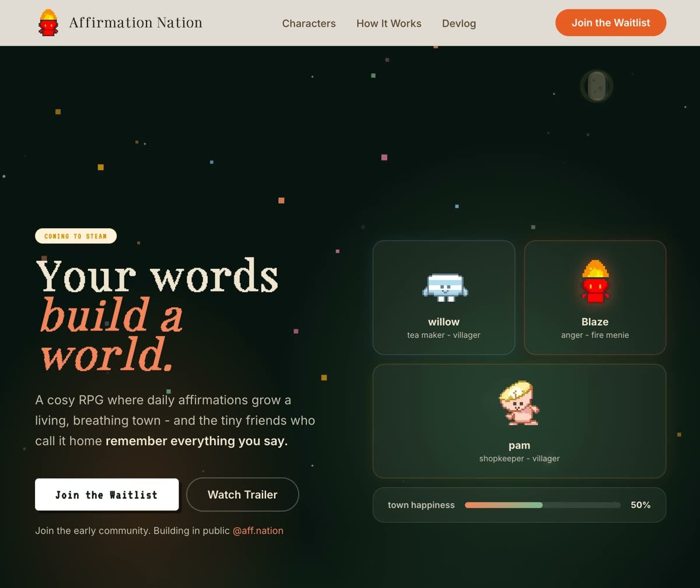
Task: Open the Blaze anger card
Action: 595,297
